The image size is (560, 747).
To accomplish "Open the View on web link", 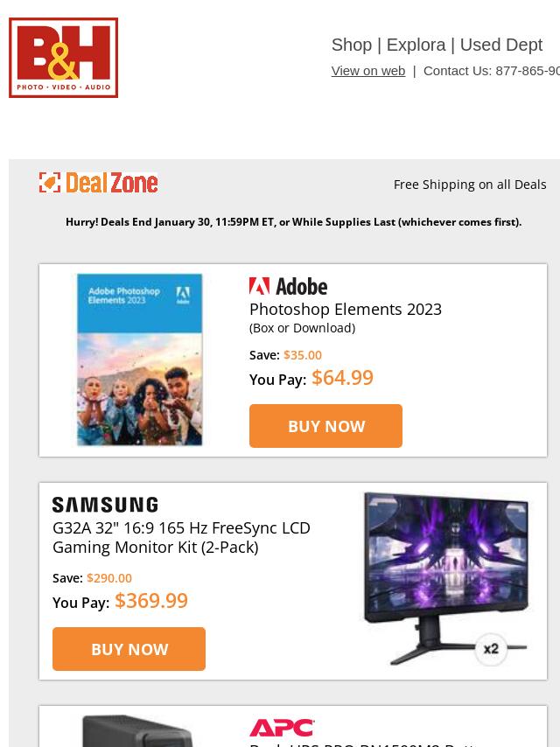I will (368, 71).
